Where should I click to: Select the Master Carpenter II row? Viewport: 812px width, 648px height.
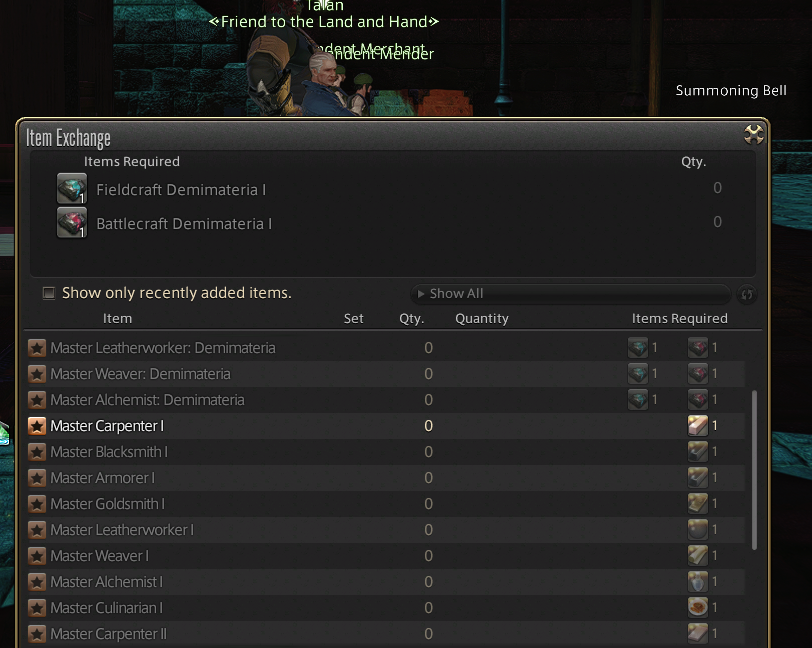[x=386, y=633]
